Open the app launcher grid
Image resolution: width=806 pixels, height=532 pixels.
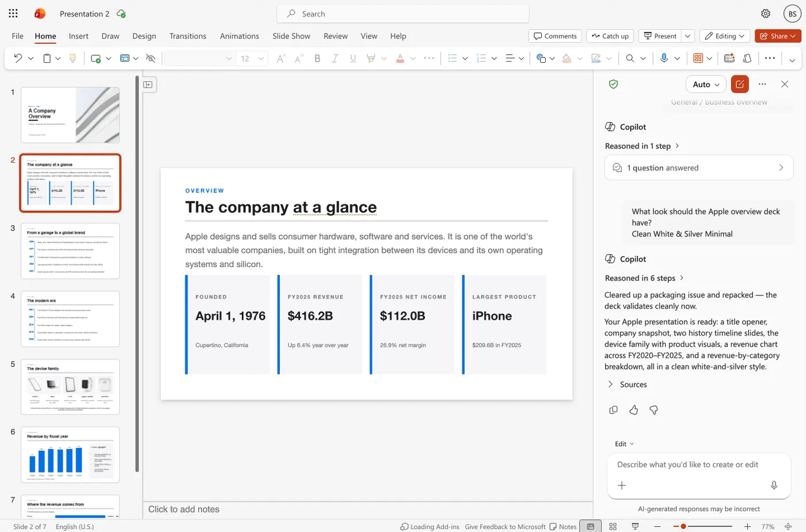13,13
